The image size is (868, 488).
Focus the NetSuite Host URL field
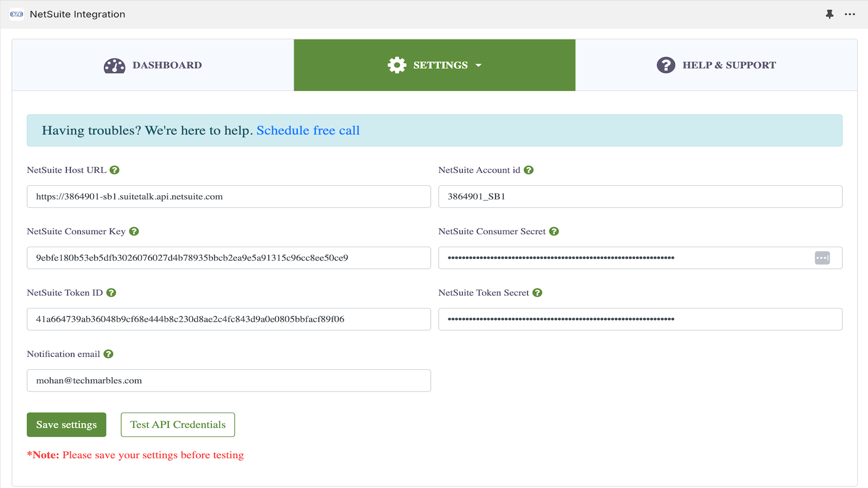(x=229, y=197)
